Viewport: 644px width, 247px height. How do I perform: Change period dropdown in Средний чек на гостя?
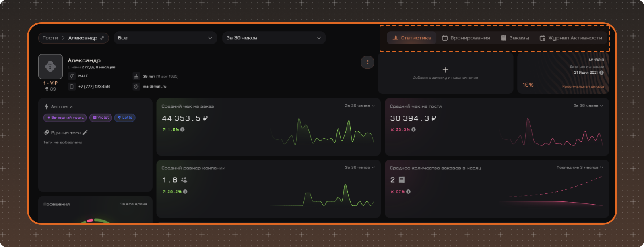click(588, 106)
